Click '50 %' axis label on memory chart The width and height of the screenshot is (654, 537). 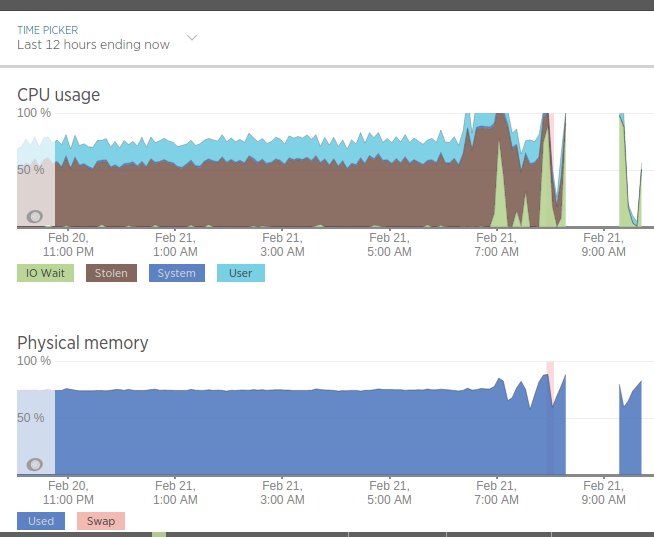(30, 418)
